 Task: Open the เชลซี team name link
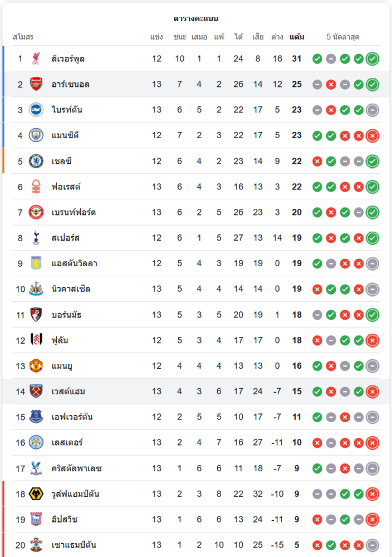(61, 162)
